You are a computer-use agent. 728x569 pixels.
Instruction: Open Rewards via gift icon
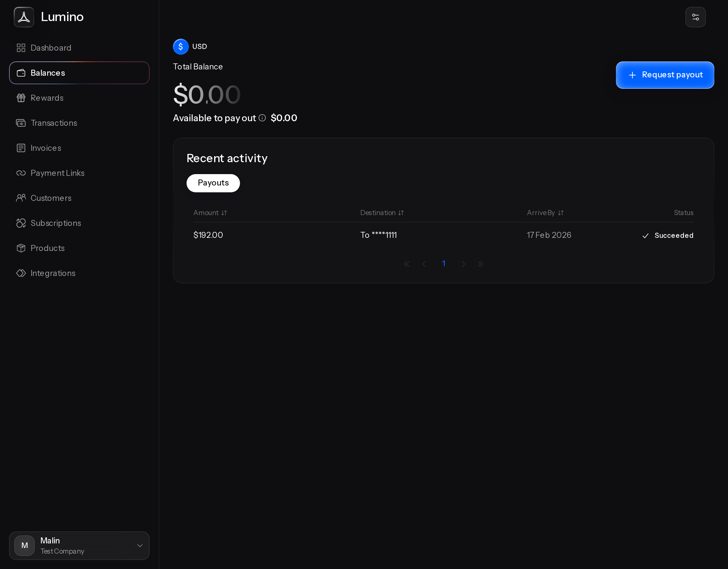(21, 98)
